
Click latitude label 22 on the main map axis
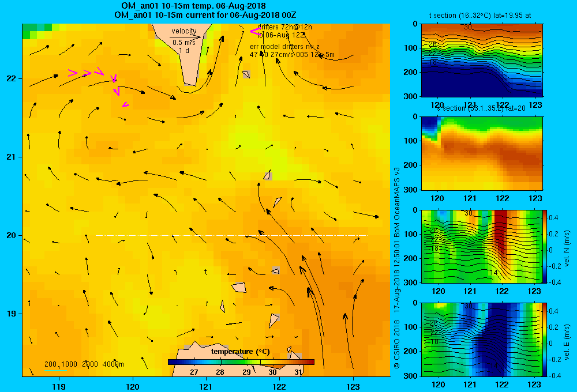11,79
